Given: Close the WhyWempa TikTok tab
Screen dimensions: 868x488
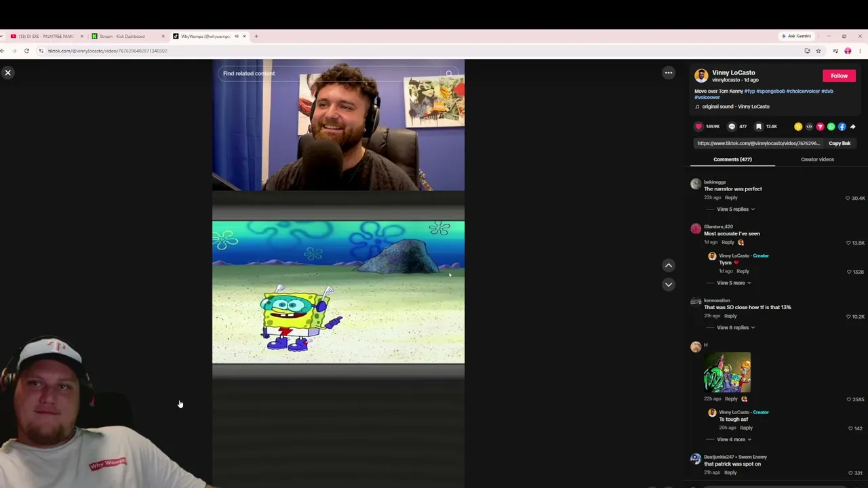Looking at the screenshot, I should click(x=244, y=36).
